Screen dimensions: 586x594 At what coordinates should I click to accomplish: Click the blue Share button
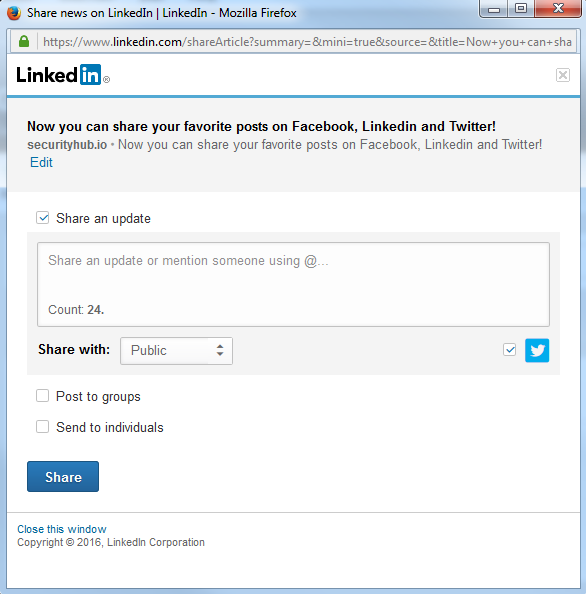63,477
